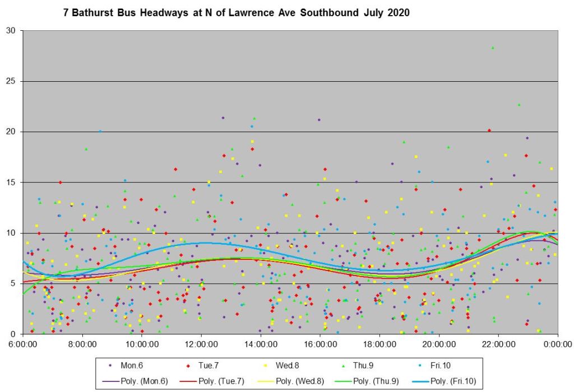The width and height of the screenshot is (574, 392).
Task: Select the Poly. (Wed.8) legend label
Action: [x=297, y=380]
